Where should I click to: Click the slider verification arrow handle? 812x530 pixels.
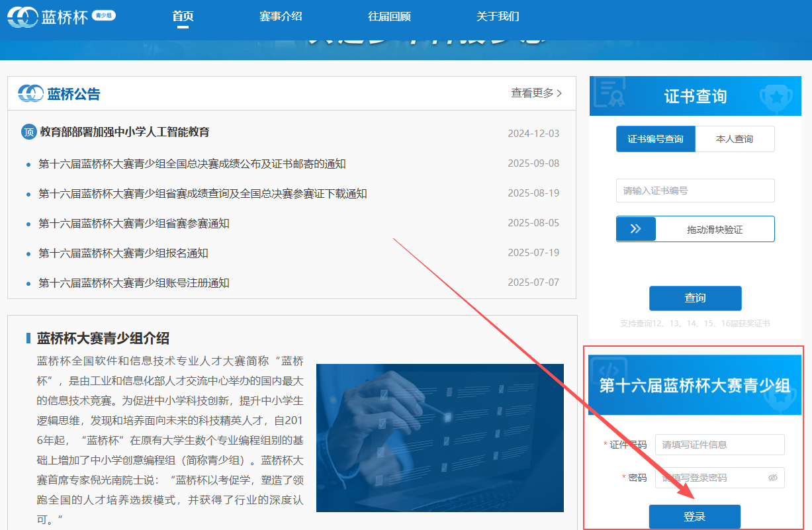pyautogui.click(x=636, y=229)
